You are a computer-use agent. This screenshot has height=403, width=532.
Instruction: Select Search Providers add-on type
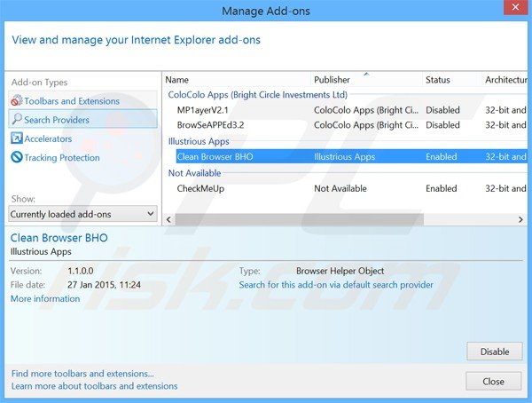coord(82,119)
